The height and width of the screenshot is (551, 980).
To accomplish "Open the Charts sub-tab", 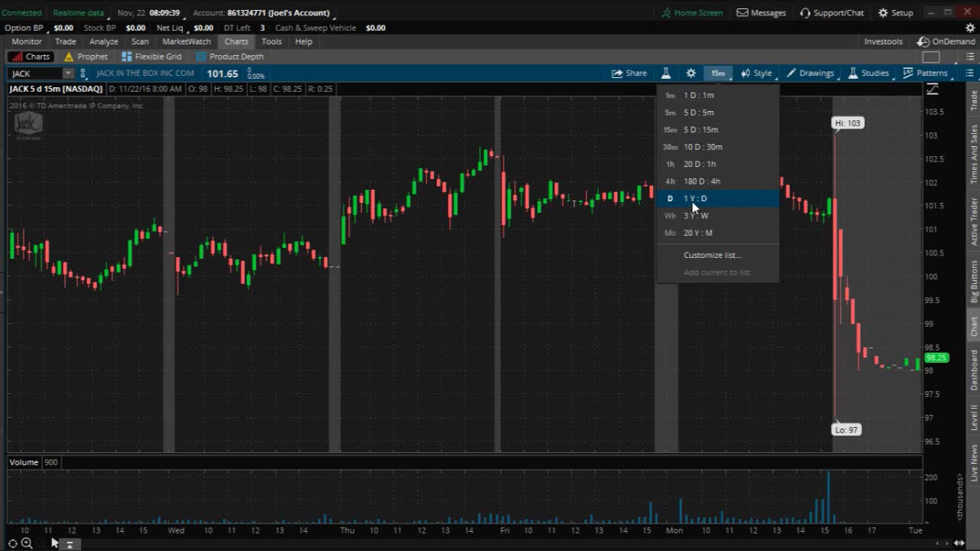I will coord(31,57).
